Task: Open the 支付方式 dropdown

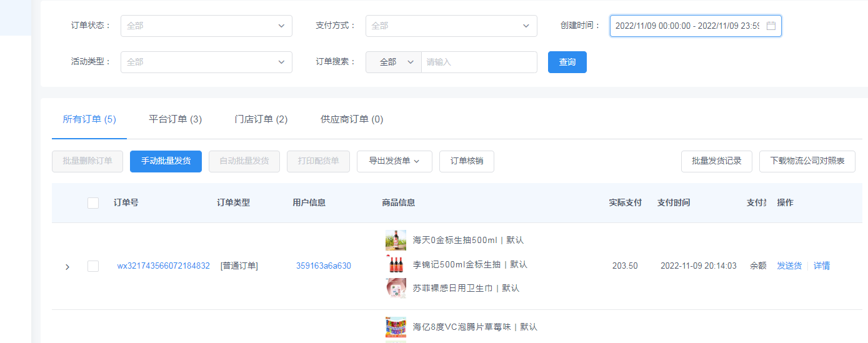Action: [451, 26]
